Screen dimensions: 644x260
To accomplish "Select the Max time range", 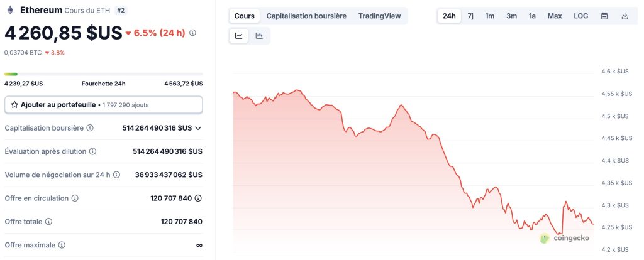I will 555,16.
